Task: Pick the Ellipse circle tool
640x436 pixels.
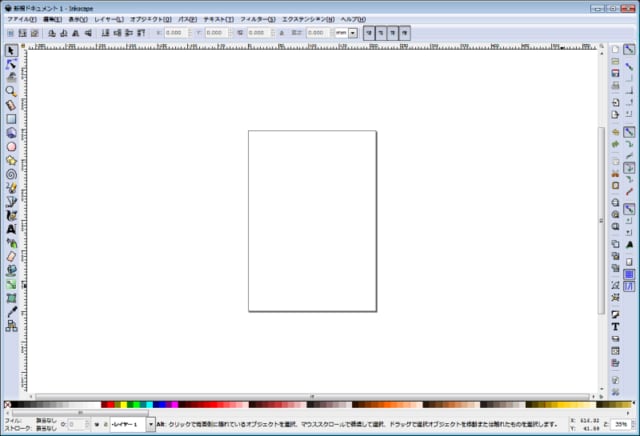Action: (11, 146)
